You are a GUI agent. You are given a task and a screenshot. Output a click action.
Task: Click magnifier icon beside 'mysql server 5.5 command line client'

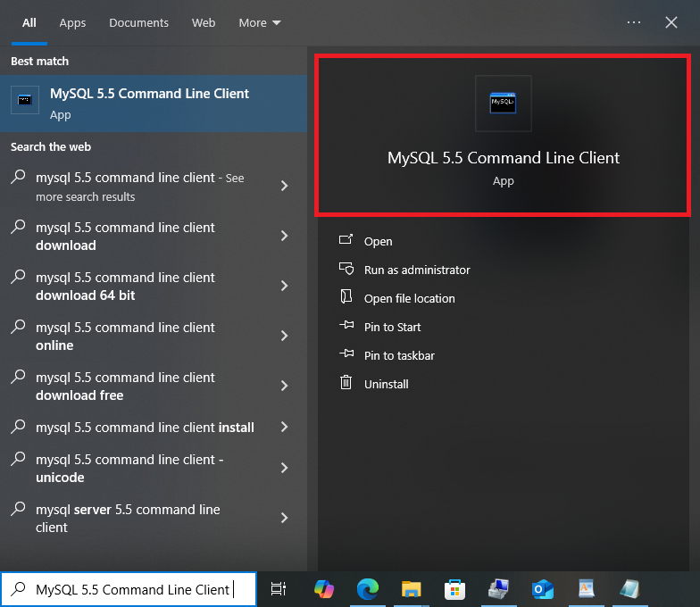[x=18, y=509]
